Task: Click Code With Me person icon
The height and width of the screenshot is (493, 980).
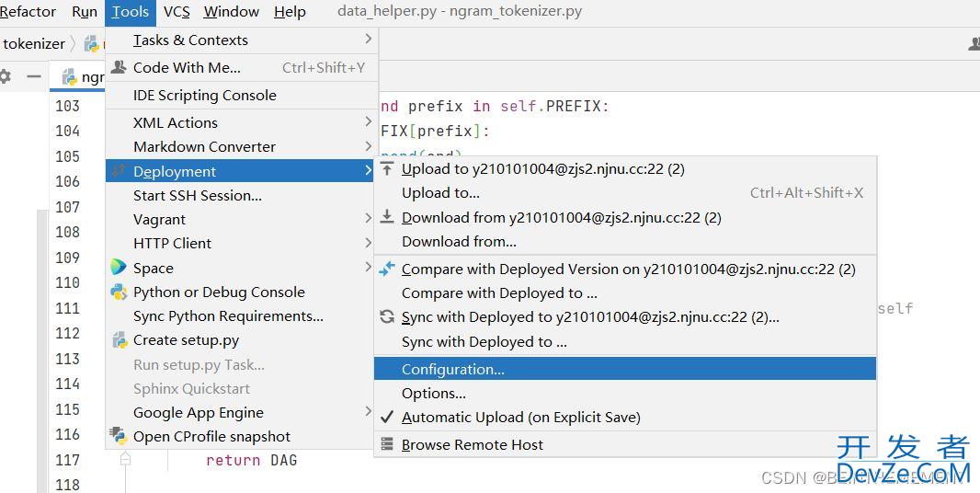Action: (118, 67)
